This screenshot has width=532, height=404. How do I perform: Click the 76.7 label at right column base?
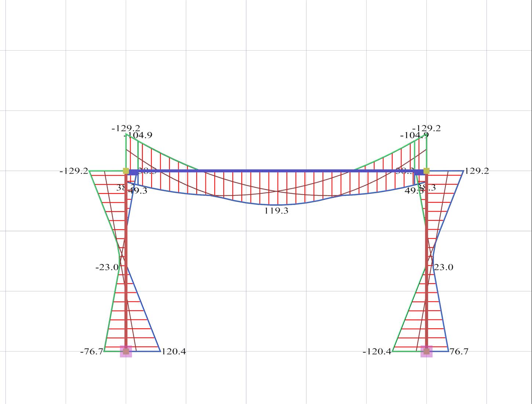tap(459, 351)
